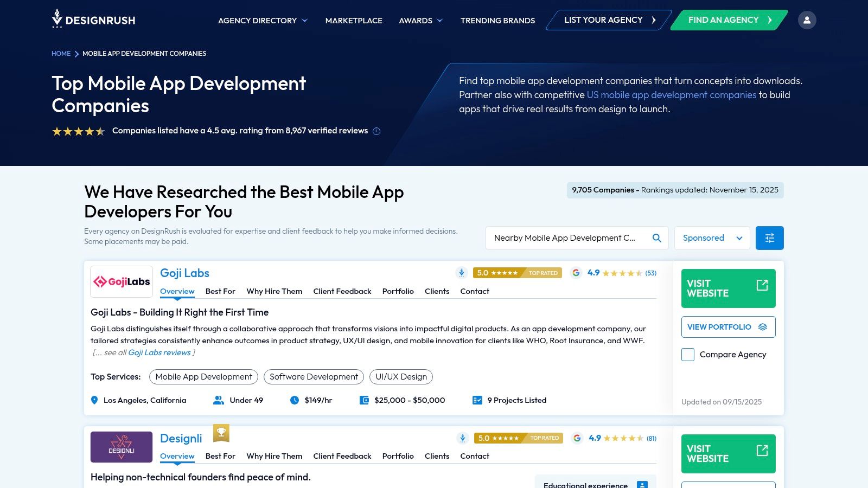
Task: Open the see all Goji Labs reviews link
Action: pyautogui.click(x=159, y=352)
